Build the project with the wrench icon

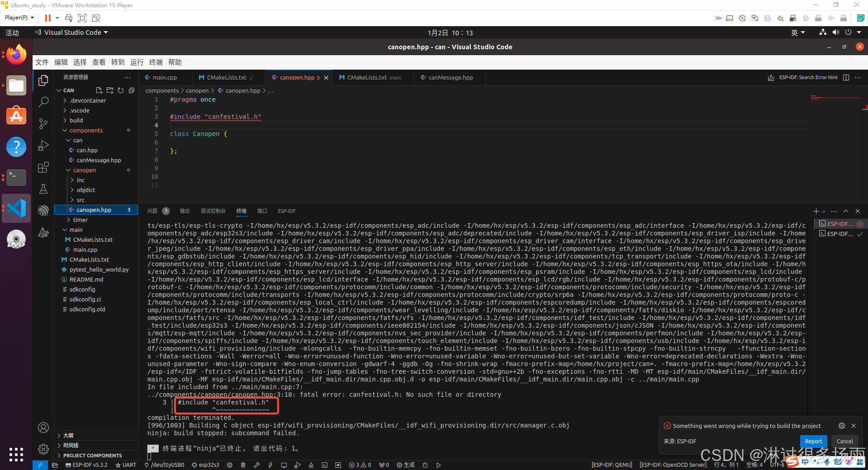(257, 465)
